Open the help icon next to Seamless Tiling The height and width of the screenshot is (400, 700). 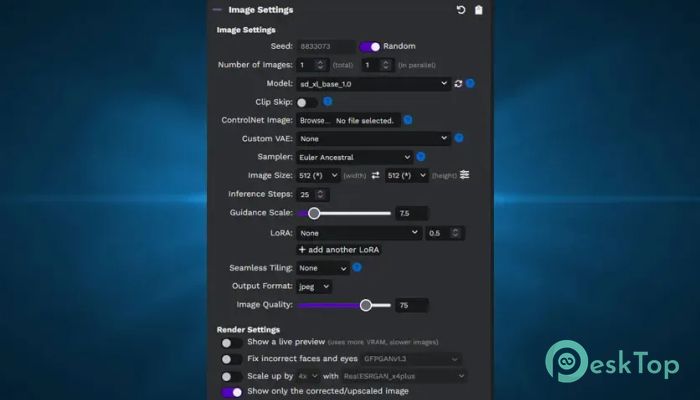point(357,267)
